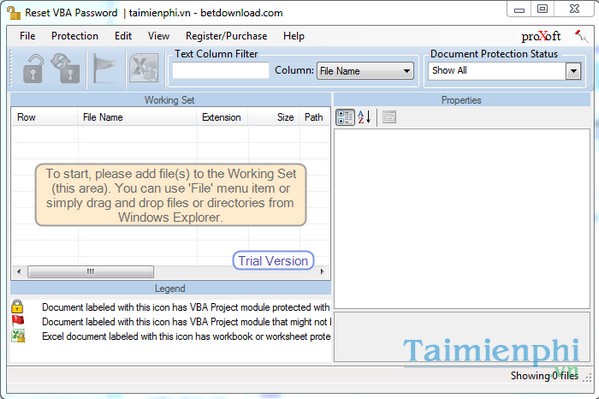The width and height of the screenshot is (599, 399).
Task: Open the View menu
Action: tap(159, 36)
